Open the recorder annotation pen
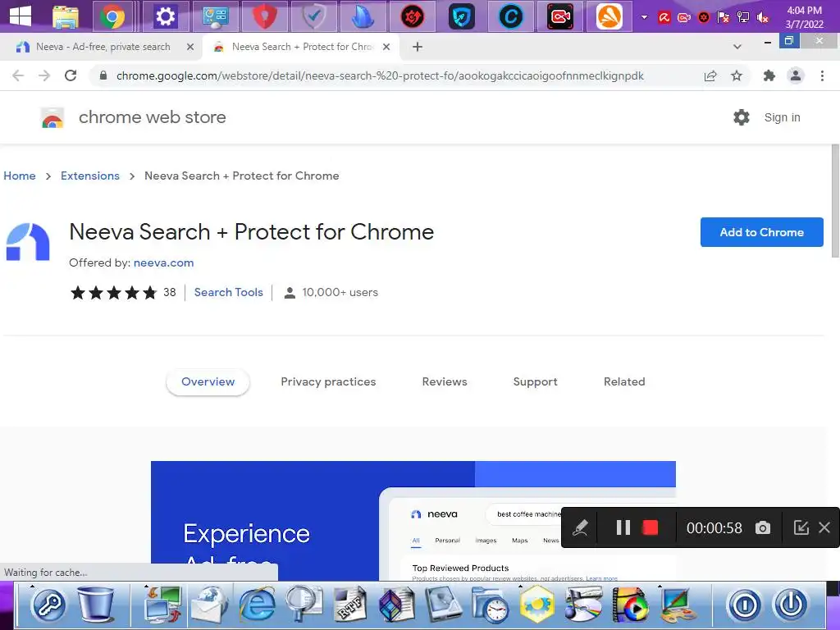Viewport: 840px width, 630px height. (580, 527)
